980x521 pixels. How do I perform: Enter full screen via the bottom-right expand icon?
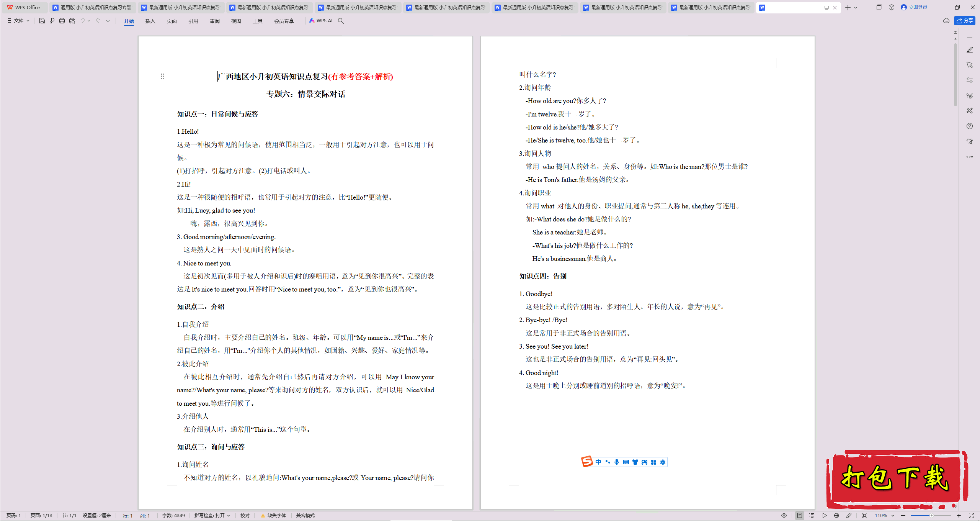tap(971, 516)
